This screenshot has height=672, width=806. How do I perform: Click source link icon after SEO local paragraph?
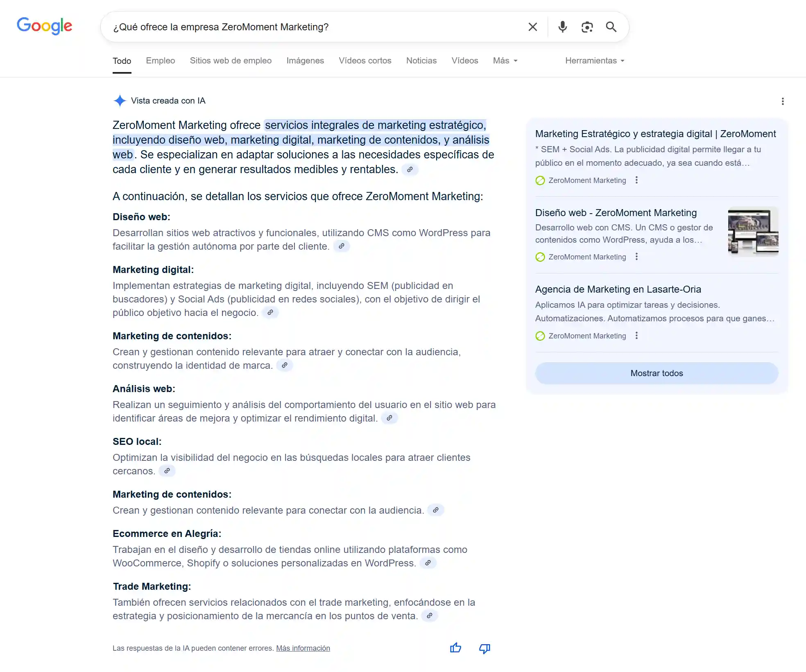167,471
